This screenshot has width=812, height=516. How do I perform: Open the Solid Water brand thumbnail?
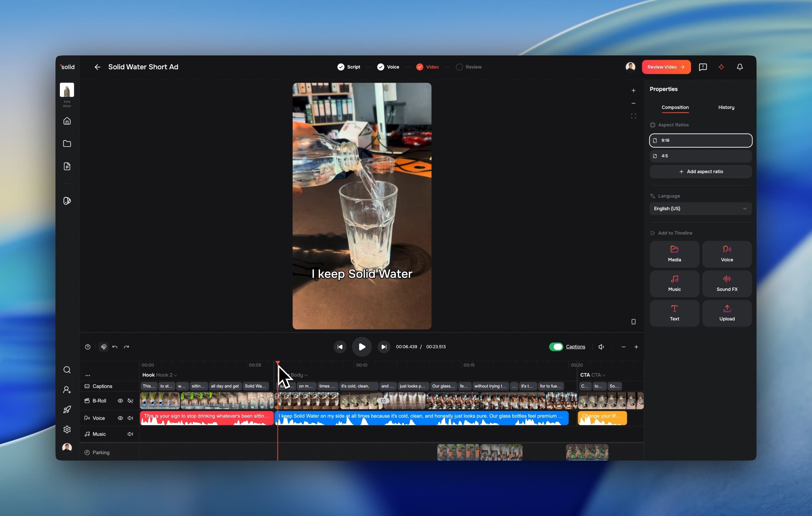67,90
